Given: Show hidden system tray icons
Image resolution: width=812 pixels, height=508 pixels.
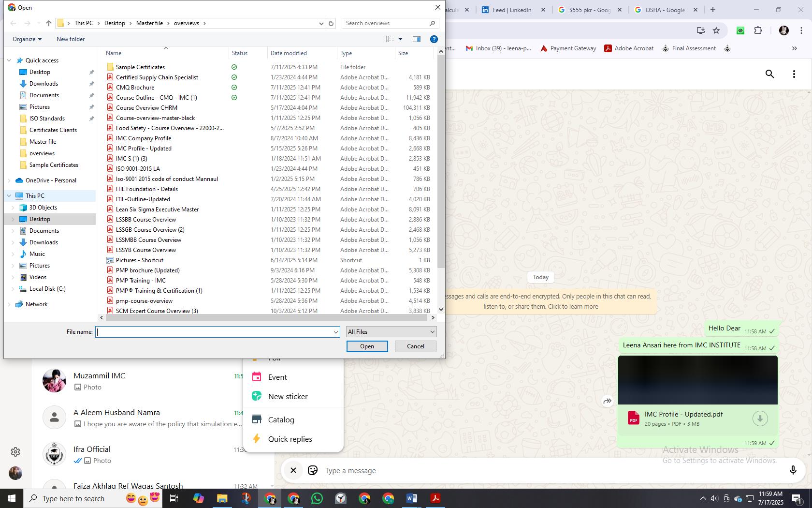Looking at the screenshot, I should pos(703,498).
